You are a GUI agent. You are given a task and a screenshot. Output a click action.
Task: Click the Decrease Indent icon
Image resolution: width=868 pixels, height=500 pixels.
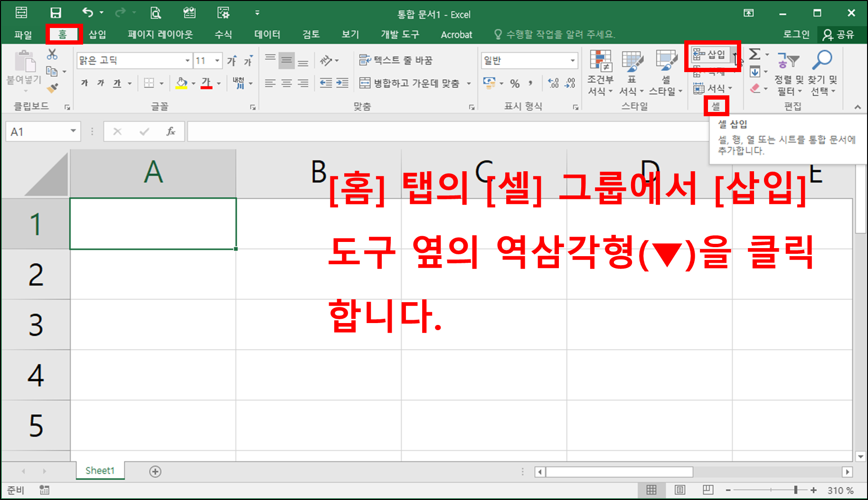(326, 83)
